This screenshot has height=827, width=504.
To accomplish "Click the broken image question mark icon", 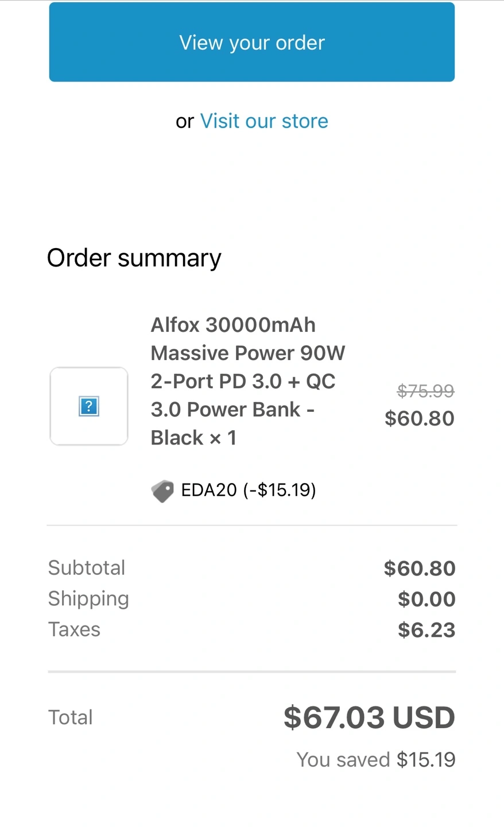I will click(89, 407).
